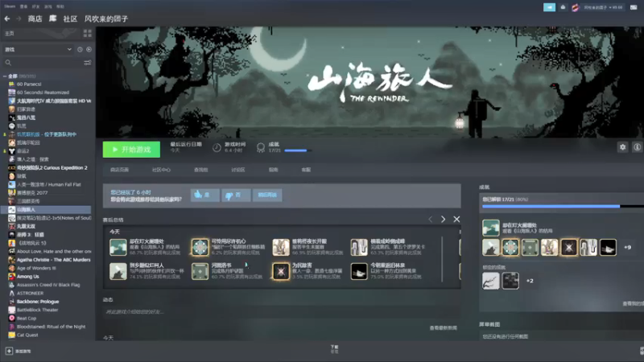Toggle the ready-to-play filter icon

point(89,49)
